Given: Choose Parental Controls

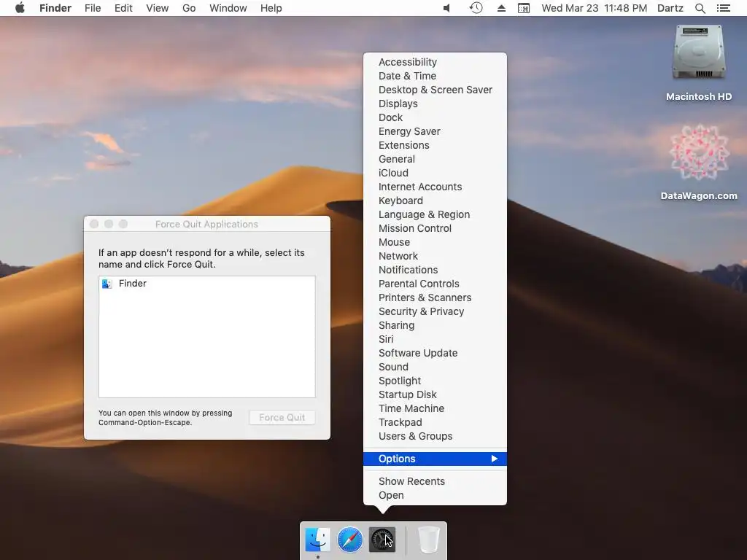Looking at the screenshot, I should [435, 284].
